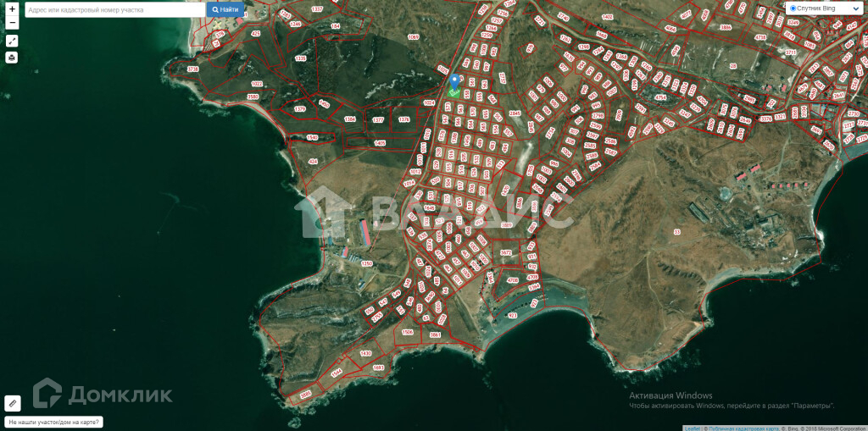Select the Спутник Bing radio option
The image size is (868, 431).
(x=793, y=8)
